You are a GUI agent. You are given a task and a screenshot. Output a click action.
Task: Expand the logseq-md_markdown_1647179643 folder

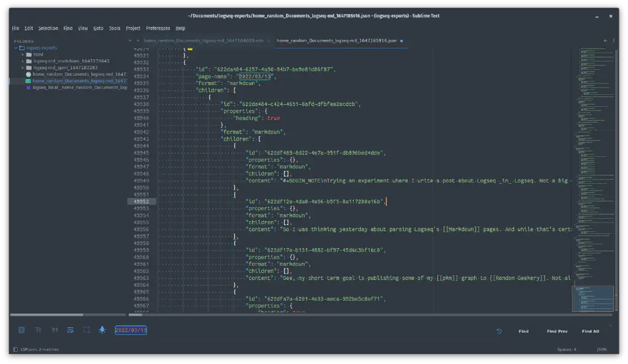pyautogui.click(x=22, y=61)
